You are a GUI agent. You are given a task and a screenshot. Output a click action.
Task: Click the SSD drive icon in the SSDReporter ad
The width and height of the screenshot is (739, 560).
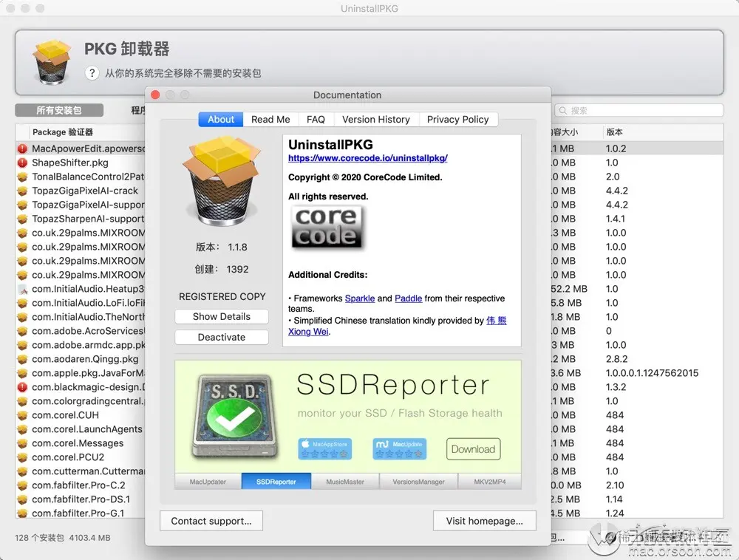pos(234,415)
